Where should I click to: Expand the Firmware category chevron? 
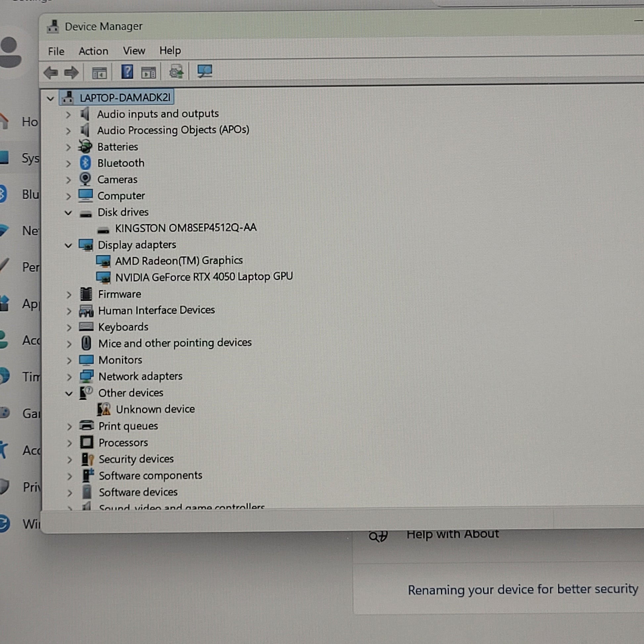[x=69, y=295]
